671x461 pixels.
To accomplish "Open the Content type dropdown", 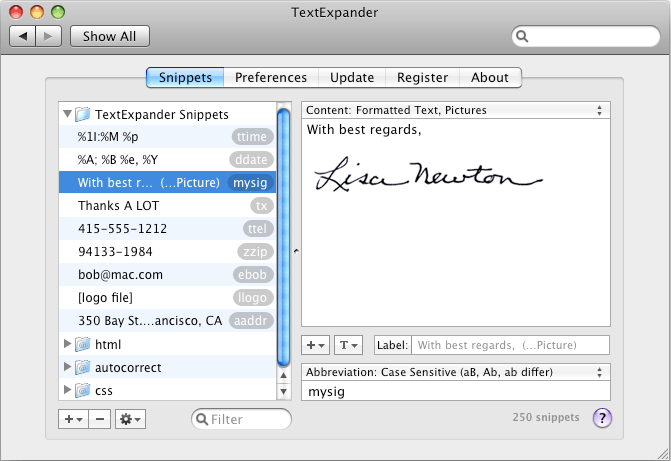I will [456, 110].
